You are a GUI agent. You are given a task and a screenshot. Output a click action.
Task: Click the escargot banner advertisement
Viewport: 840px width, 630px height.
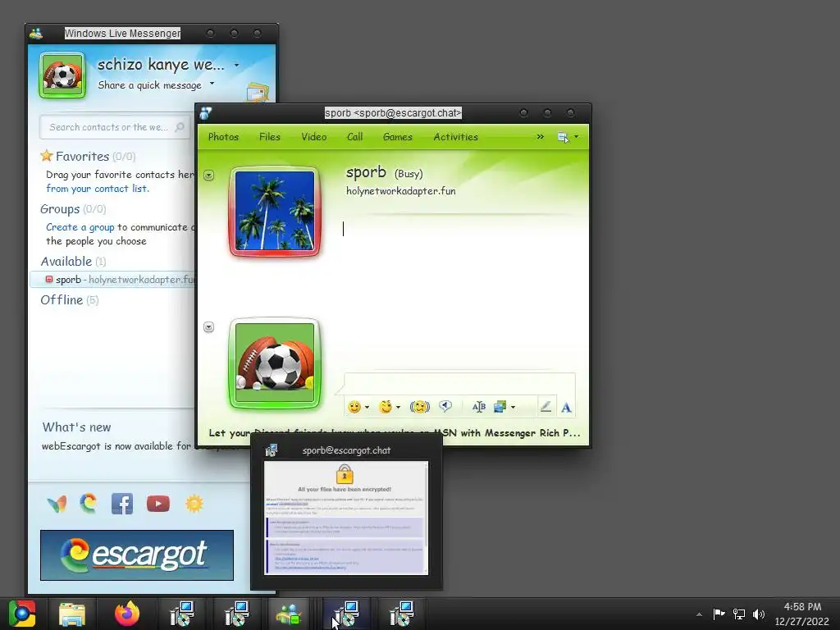click(137, 555)
